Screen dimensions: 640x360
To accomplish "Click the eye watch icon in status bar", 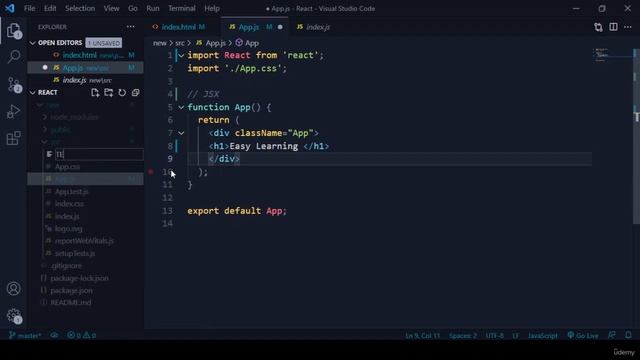I will coord(54,336).
